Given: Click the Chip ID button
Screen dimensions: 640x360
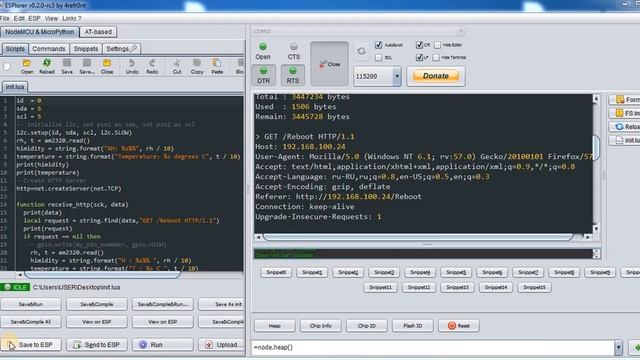Looking at the screenshot, I should click(367, 325).
